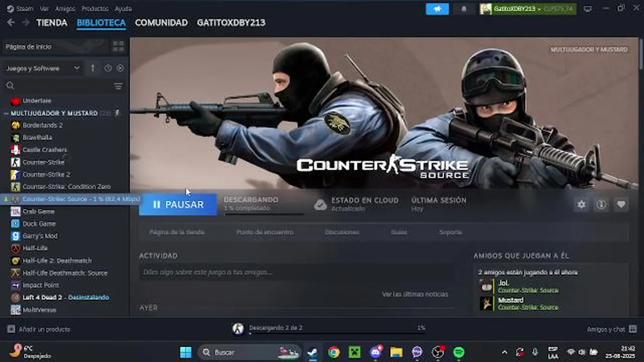Image resolution: width=644 pixels, height=362 pixels.
Task: Click the ready-to-play filter icon
Action: pyautogui.click(x=120, y=68)
